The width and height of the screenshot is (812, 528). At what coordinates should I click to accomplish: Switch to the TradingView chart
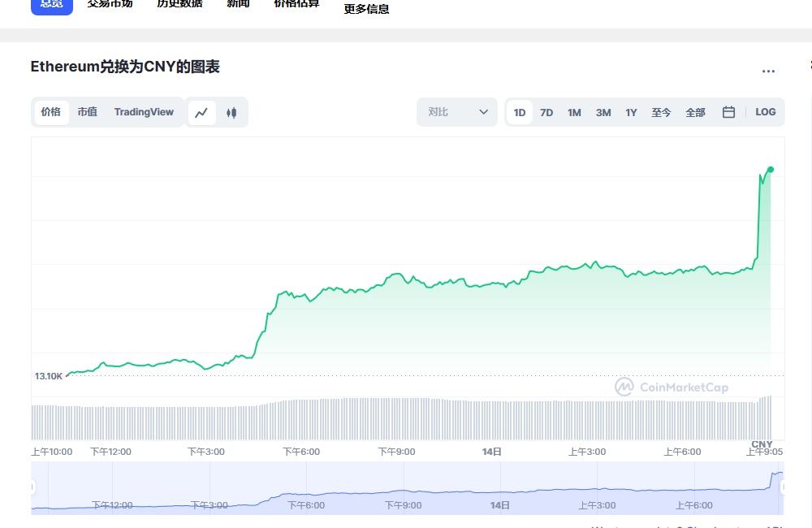tap(144, 112)
